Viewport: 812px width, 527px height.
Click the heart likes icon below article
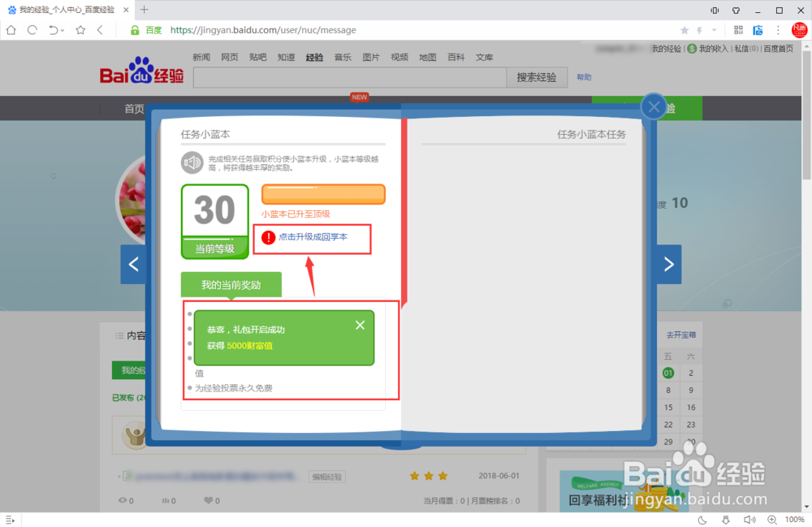pos(208,500)
